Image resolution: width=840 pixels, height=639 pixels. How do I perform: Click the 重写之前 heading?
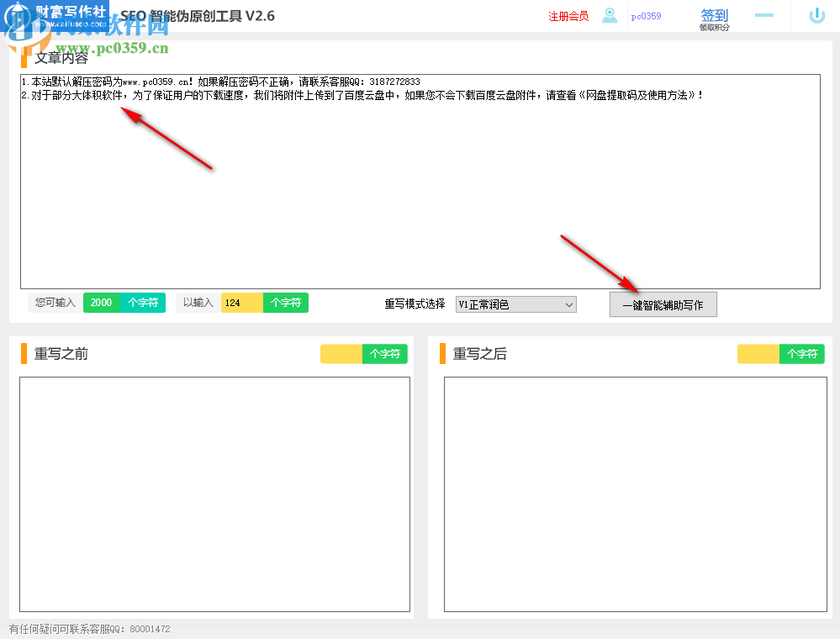(61, 354)
